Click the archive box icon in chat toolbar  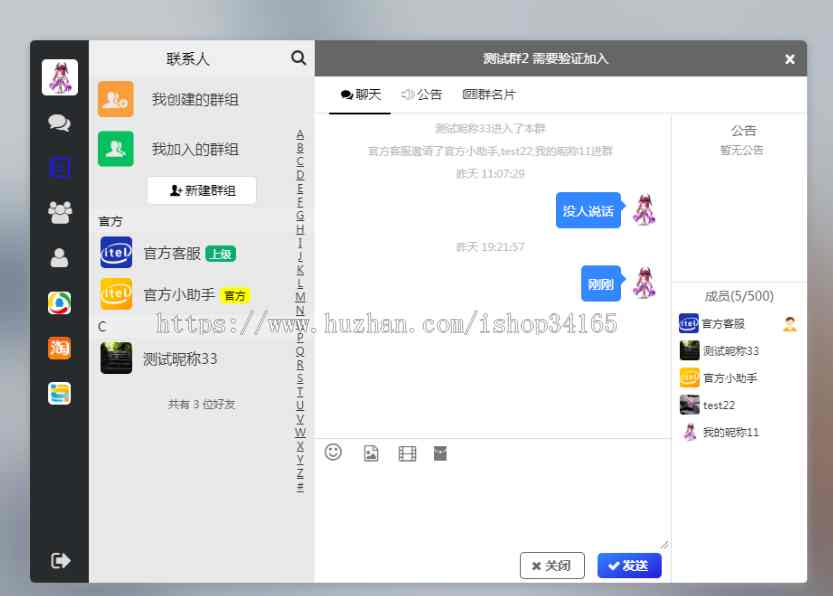[x=440, y=453]
